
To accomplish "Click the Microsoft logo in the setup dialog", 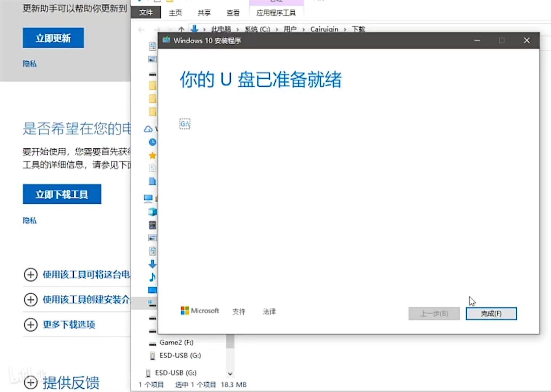I will pos(200,311).
